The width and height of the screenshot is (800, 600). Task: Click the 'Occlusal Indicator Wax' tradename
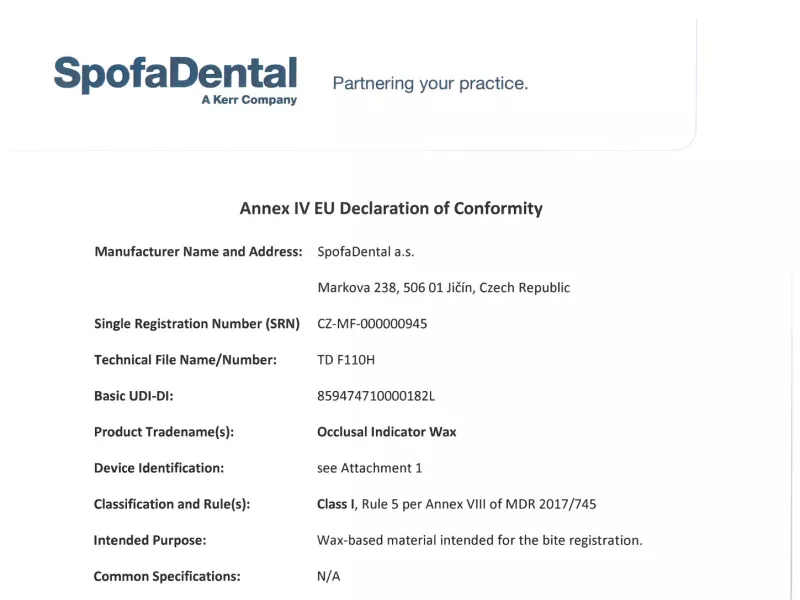pos(386,431)
